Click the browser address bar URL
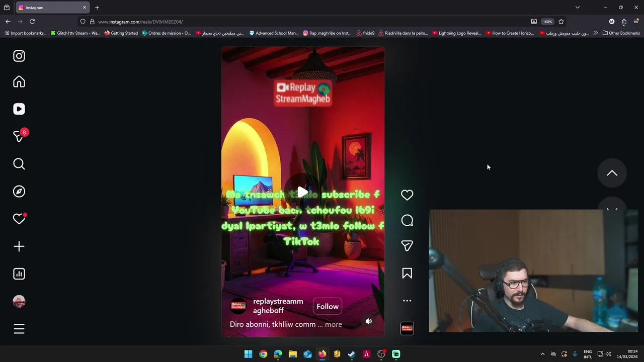The height and width of the screenshot is (362, 644). pyautogui.click(x=140, y=22)
